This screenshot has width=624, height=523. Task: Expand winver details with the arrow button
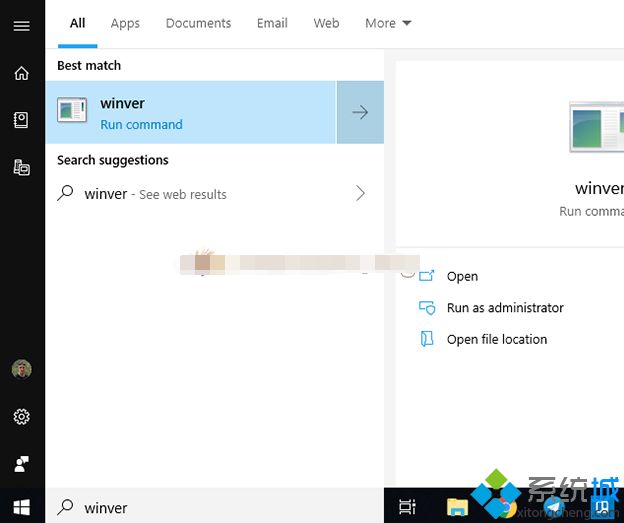point(360,112)
